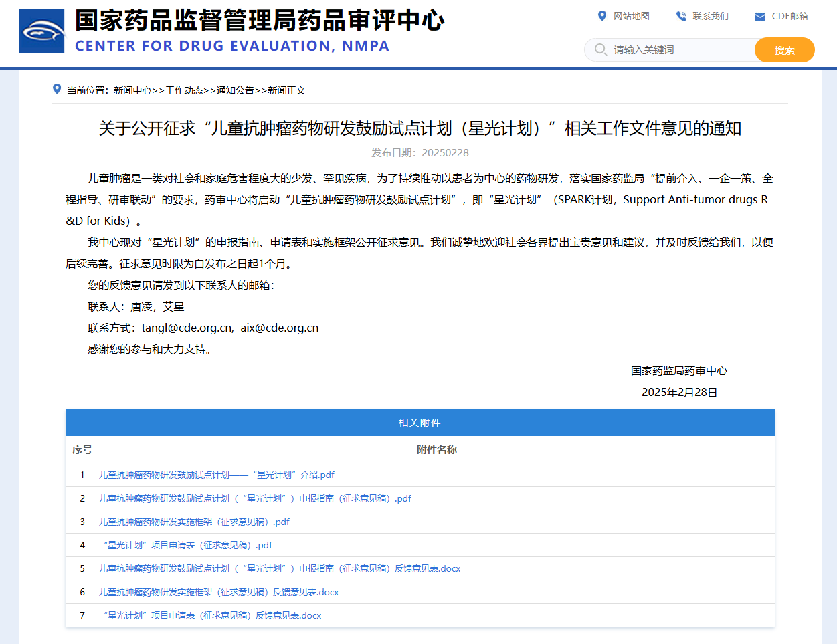Click the contact us phone icon
Image resolution: width=837 pixels, height=644 pixels.
point(681,16)
